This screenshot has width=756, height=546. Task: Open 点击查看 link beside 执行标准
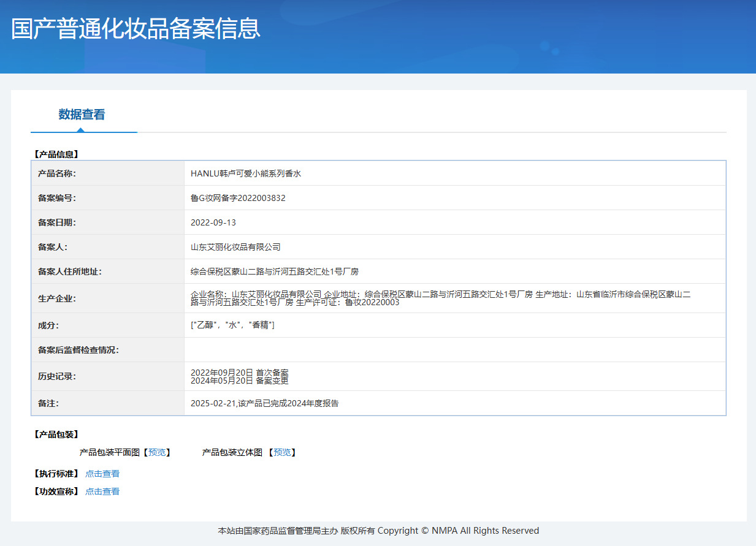pyautogui.click(x=102, y=474)
